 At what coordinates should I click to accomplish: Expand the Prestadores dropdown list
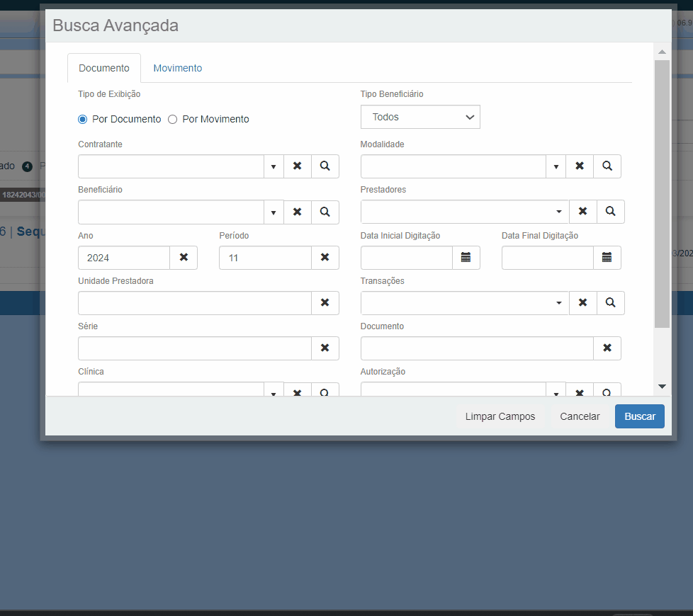(x=558, y=212)
